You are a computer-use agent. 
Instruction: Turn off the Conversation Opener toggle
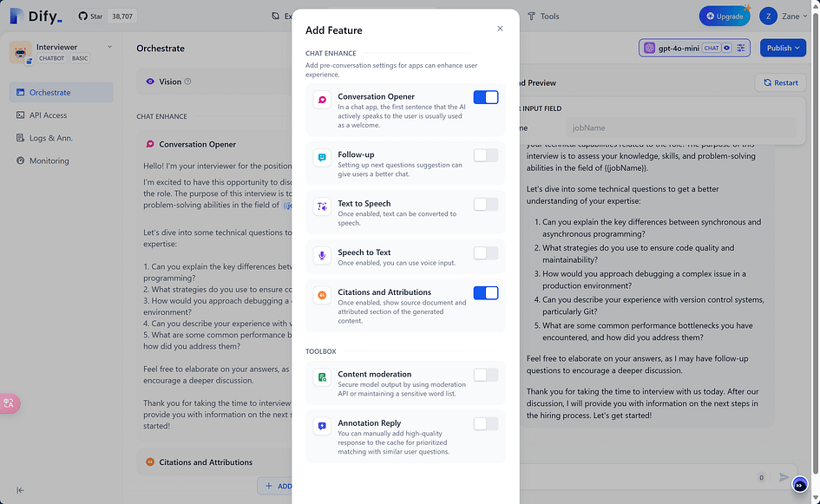coord(486,97)
